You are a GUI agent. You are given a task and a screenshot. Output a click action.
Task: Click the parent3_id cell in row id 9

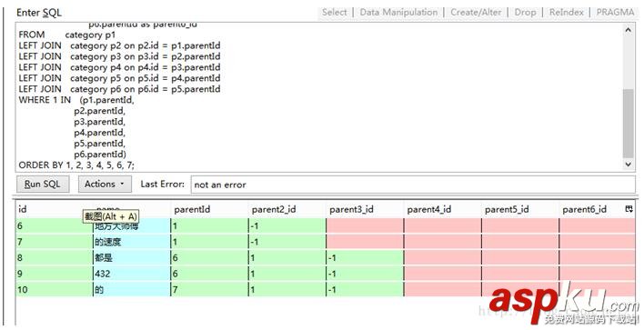click(x=365, y=274)
